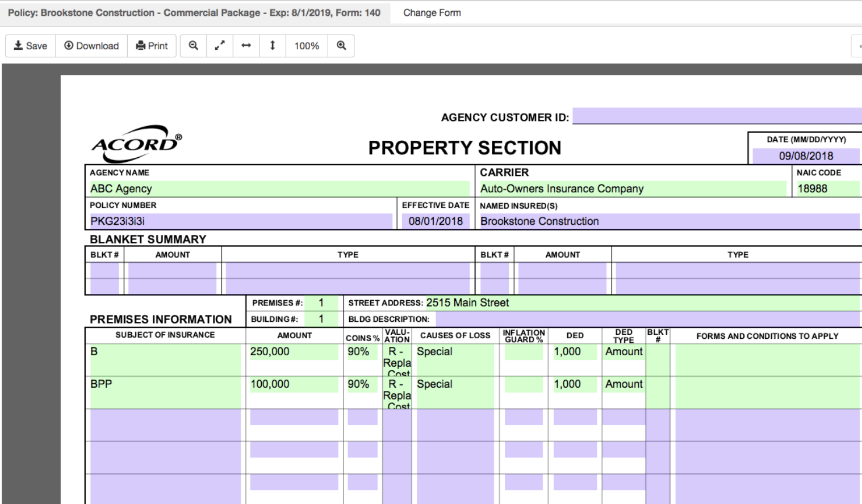This screenshot has height=504, width=862.
Task: Edit Causes of Loss in the 250,000 row
Action: click(455, 360)
